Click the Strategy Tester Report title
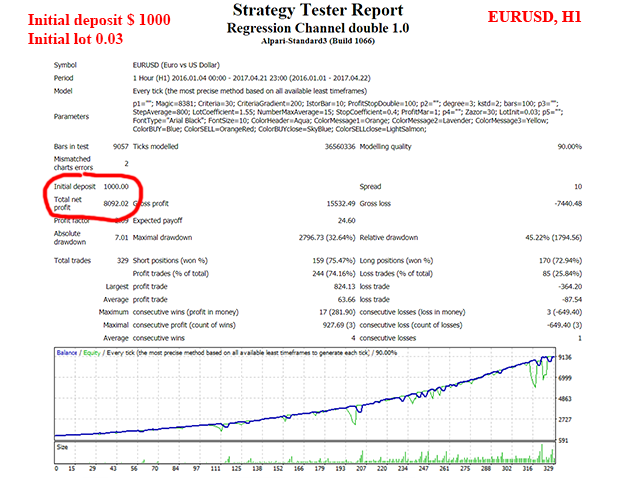 coord(318,10)
